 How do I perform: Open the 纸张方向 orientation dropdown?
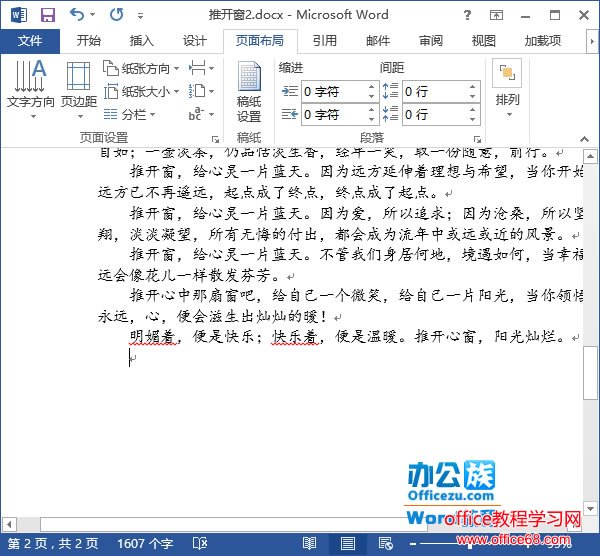point(141,68)
